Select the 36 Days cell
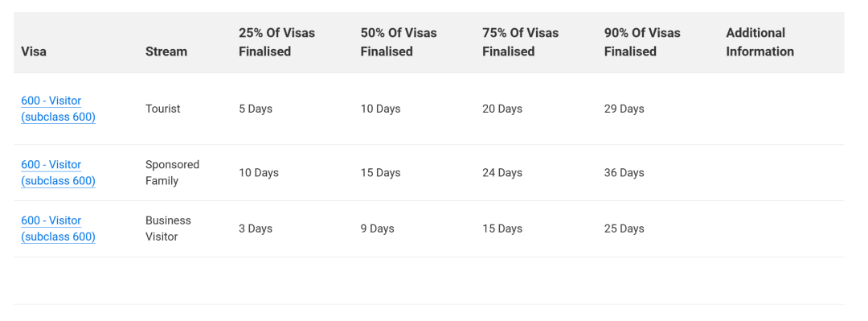 (624, 172)
